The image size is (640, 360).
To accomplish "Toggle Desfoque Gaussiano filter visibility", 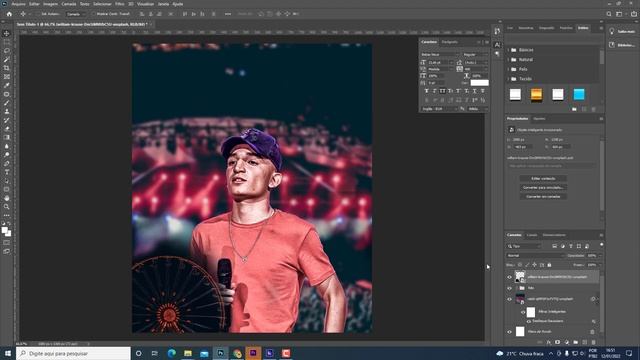I will (x=529, y=321).
